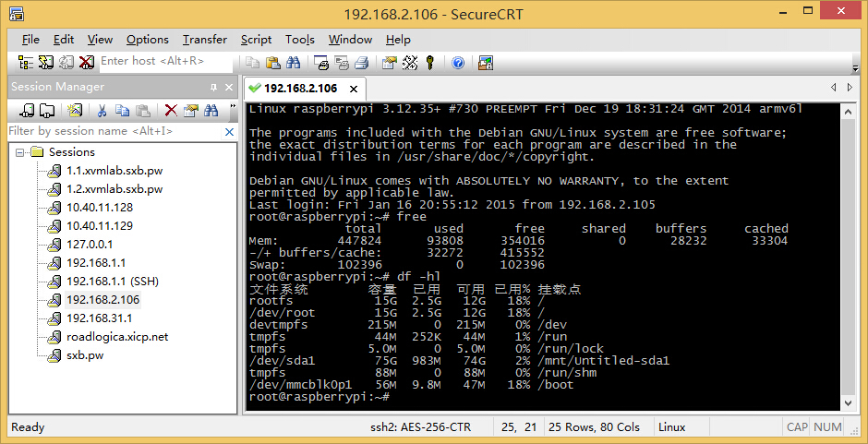Select the 192.168.2.106 session tab

[x=300, y=88]
